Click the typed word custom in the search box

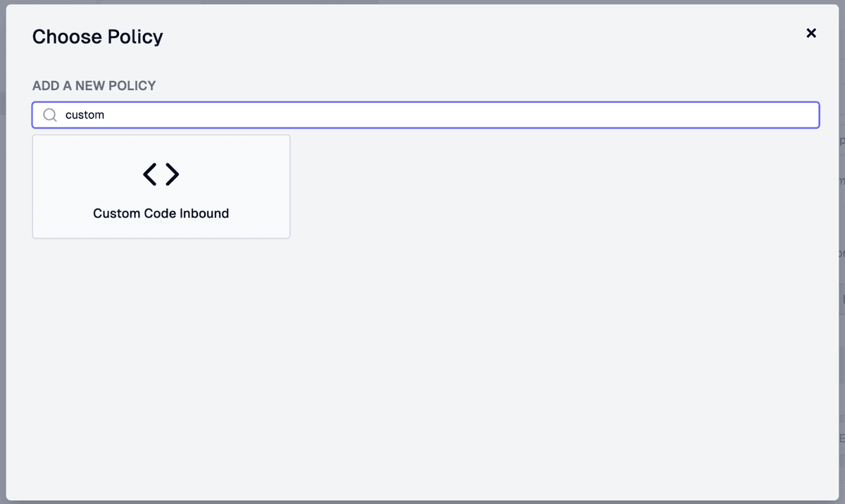point(83,114)
